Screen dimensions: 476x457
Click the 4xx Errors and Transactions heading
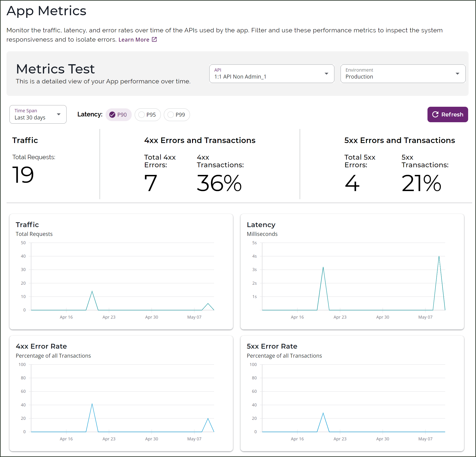200,140
